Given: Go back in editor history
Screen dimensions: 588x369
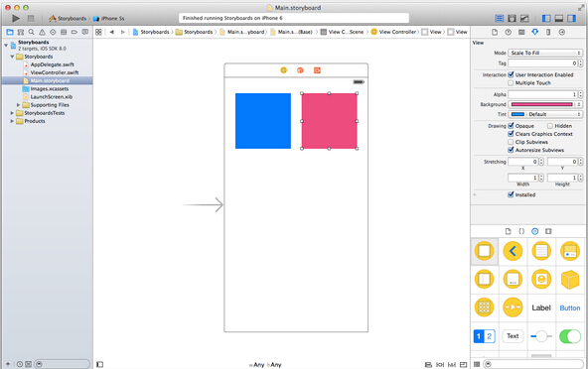Looking at the screenshot, I should (x=112, y=32).
